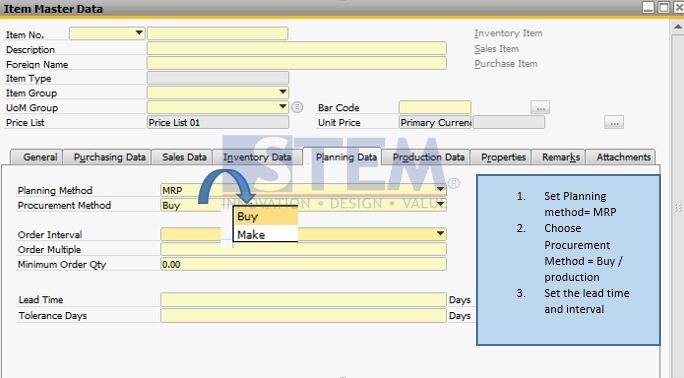Click the Lead Time input field
This screenshot has width=684, height=378.
pyautogui.click(x=304, y=300)
